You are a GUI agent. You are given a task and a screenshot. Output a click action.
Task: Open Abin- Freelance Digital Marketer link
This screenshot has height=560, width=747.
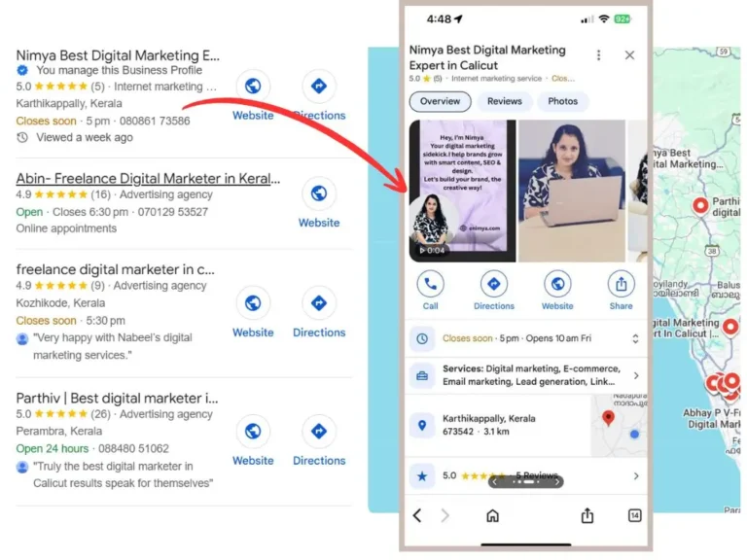pos(148,178)
